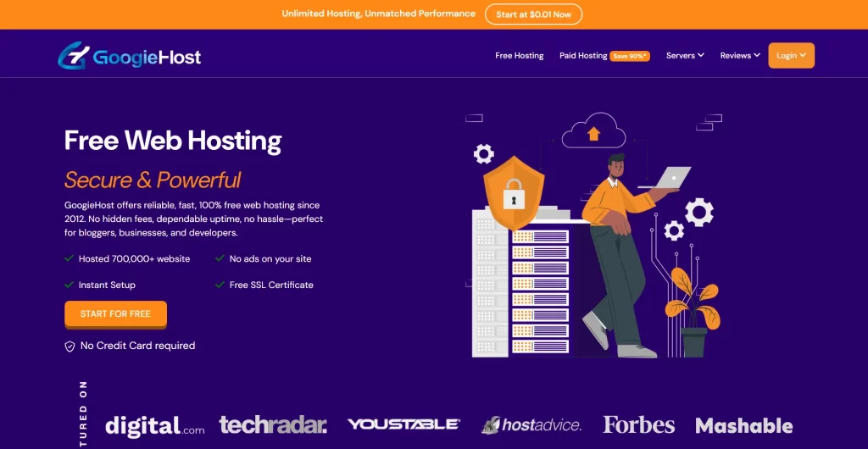This screenshot has width=868, height=449.
Task: Click the orange padlock shield illustration
Action: (x=514, y=192)
